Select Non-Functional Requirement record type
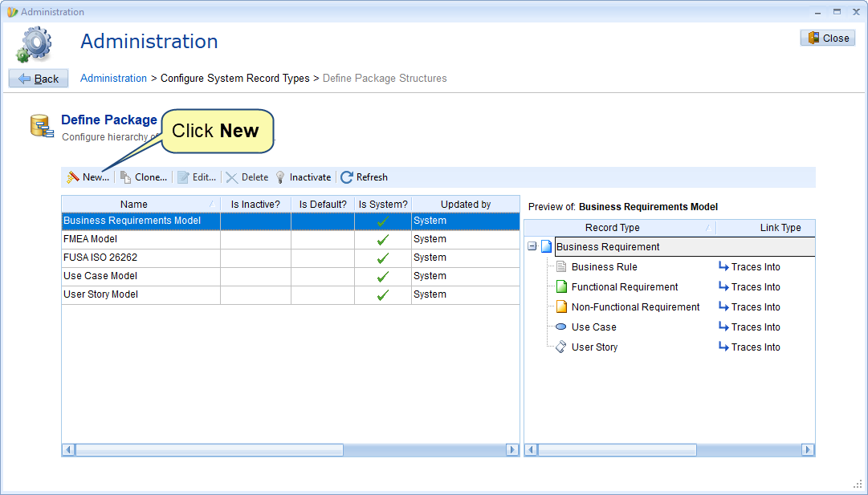This screenshot has width=868, height=495. pos(635,307)
